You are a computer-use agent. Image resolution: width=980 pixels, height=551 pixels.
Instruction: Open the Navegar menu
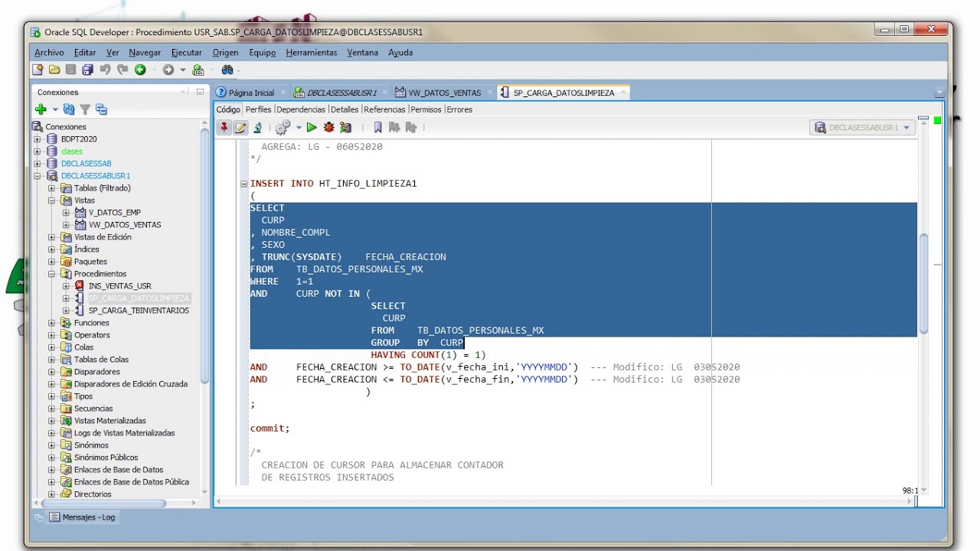pos(145,53)
